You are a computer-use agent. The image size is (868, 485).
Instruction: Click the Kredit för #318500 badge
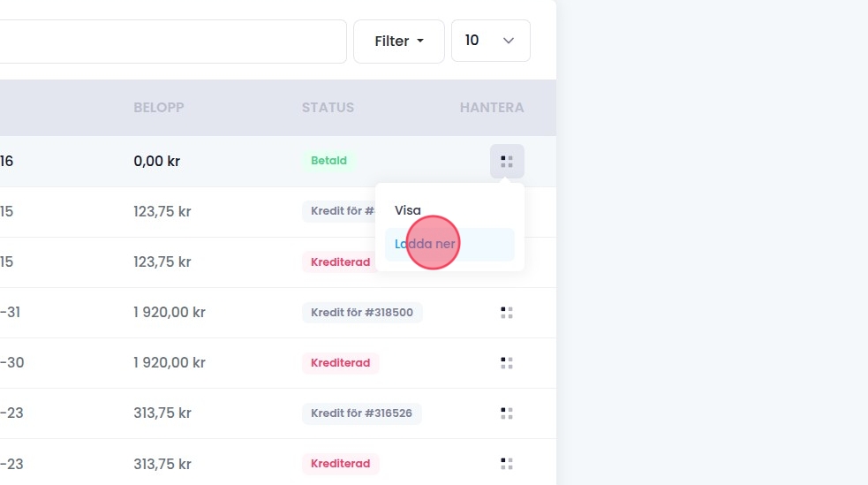tap(362, 313)
